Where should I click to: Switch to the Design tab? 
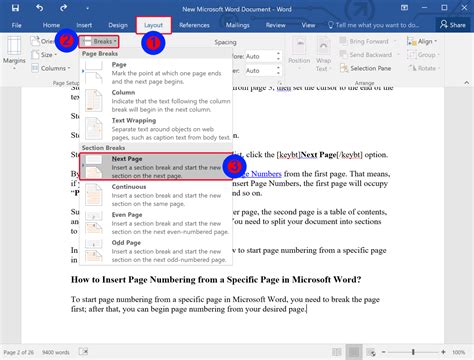tap(118, 25)
